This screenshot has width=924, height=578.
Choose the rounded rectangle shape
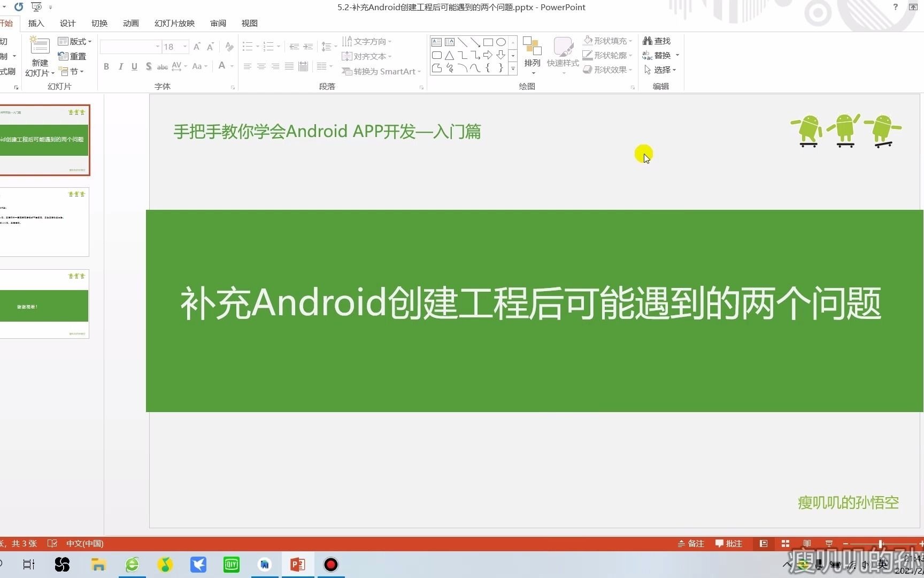click(436, 55)
